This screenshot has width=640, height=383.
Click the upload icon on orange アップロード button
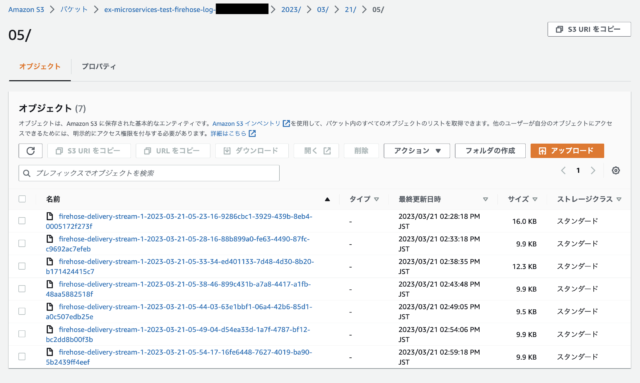click(x=542, y=151)
